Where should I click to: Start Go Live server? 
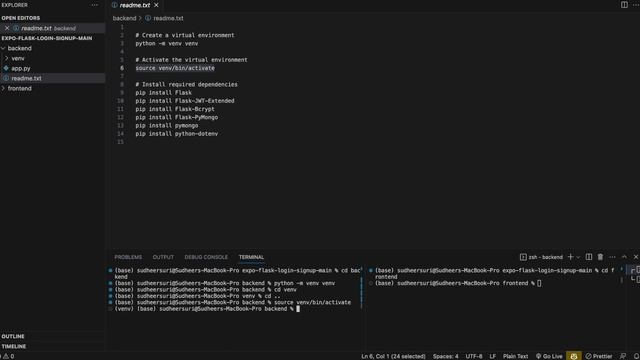point(549,356)
